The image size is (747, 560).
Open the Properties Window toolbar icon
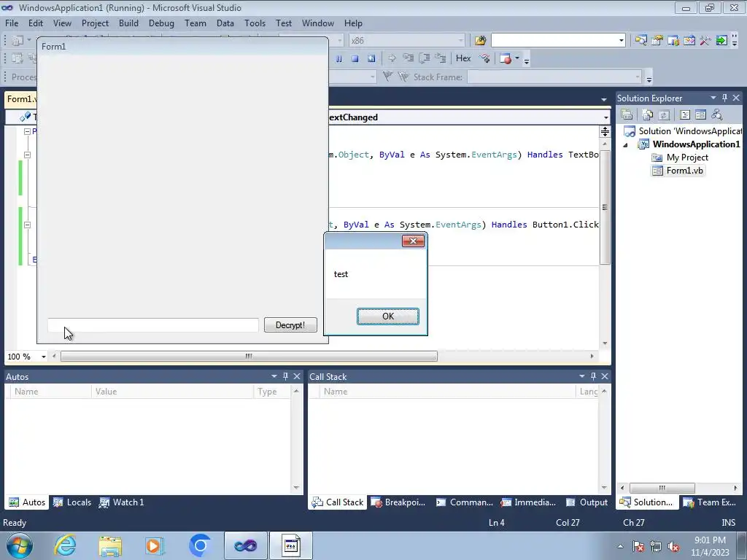click(657, 41)
